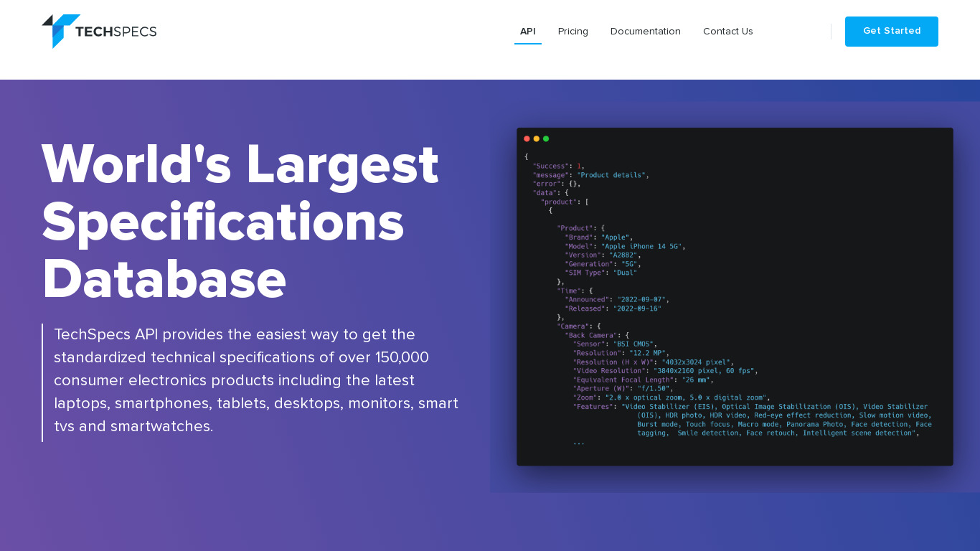This screenshot has height=551, width=980.
Task: Open the Documentation link
Action: (646, 32)
